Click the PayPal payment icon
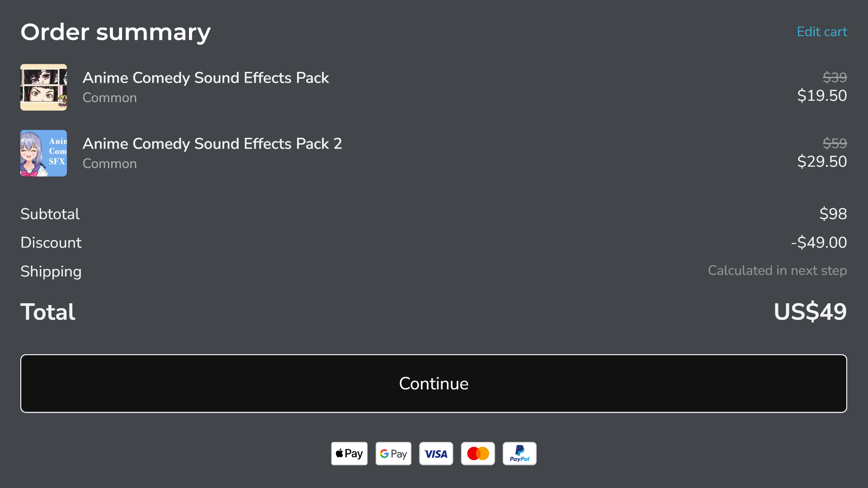Viewport: 868px width, 488px height. coord(519,454)
